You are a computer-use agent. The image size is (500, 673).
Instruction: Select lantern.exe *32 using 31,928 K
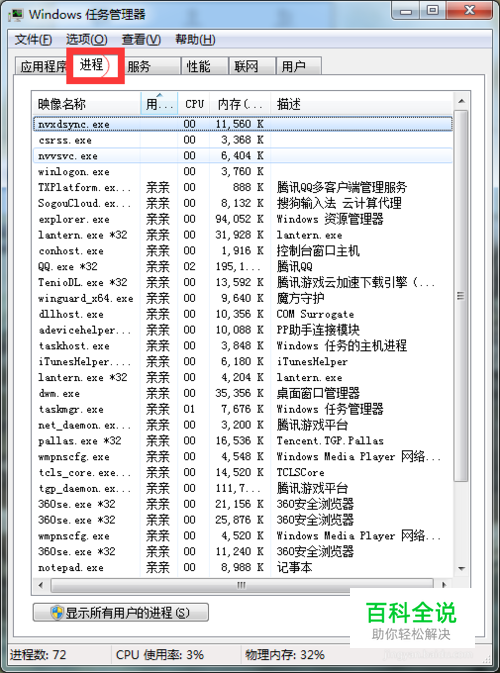click(242, 235)
